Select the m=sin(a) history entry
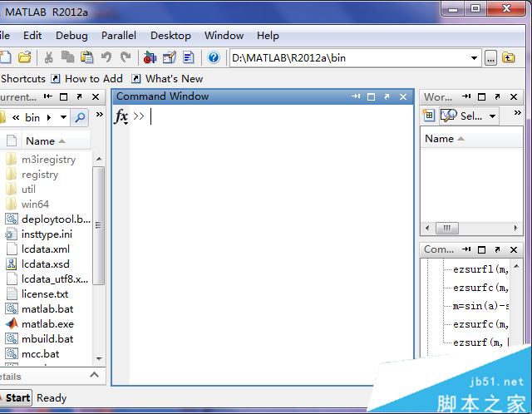 pos(480,306)
